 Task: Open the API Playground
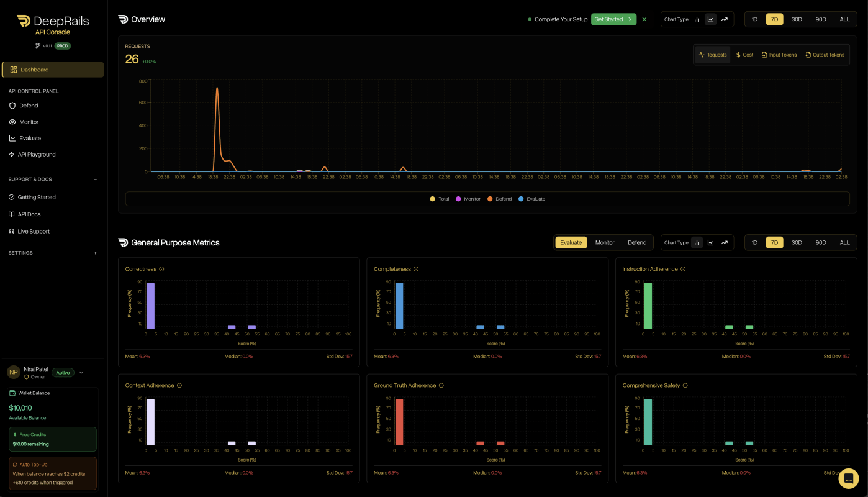[x=36, y=155]
